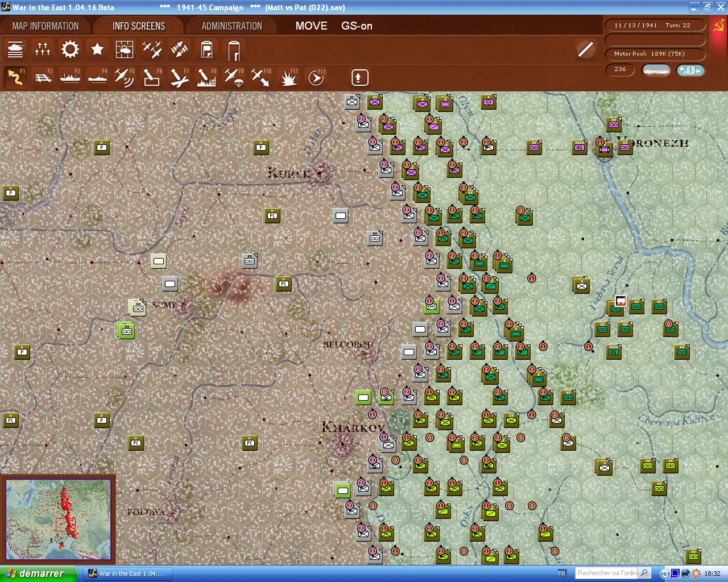Select the Kharkov city hex
The width and height of the screenshot is (728, 582).
tap(342, 444)
